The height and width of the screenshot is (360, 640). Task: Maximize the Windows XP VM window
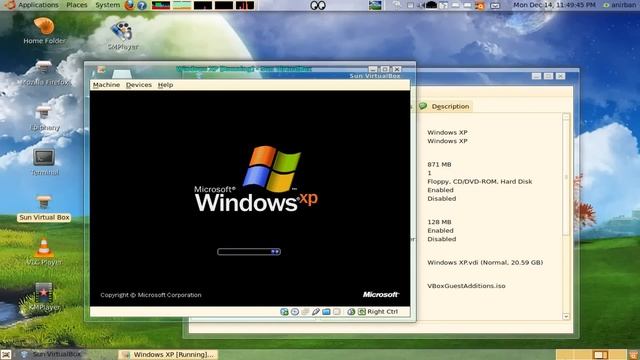pos(384,69)
